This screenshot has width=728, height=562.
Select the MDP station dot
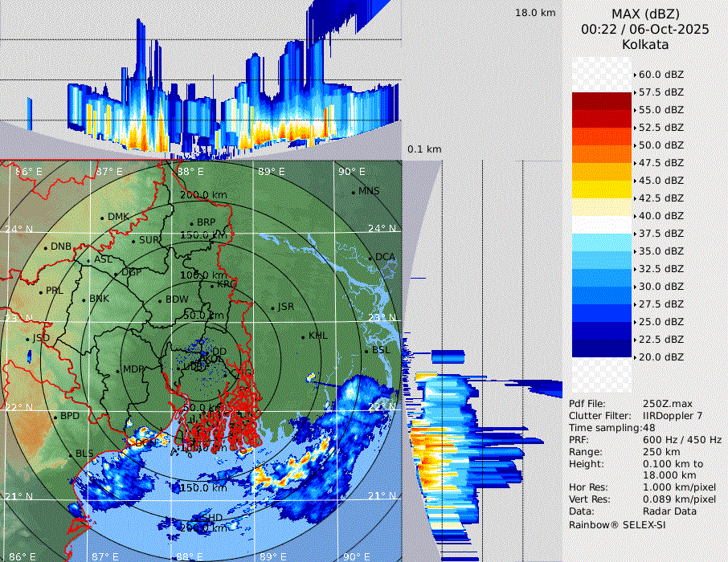click(118, 370)
